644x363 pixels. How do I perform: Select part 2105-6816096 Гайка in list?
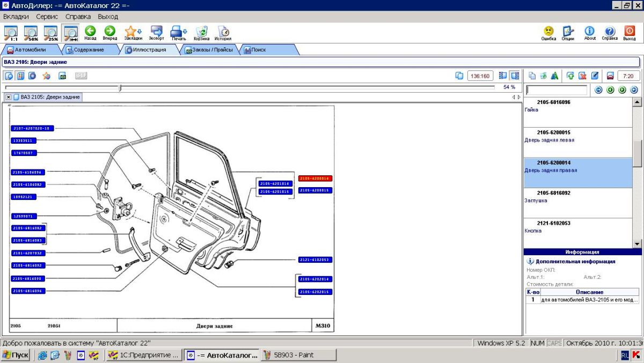(578, 112)
